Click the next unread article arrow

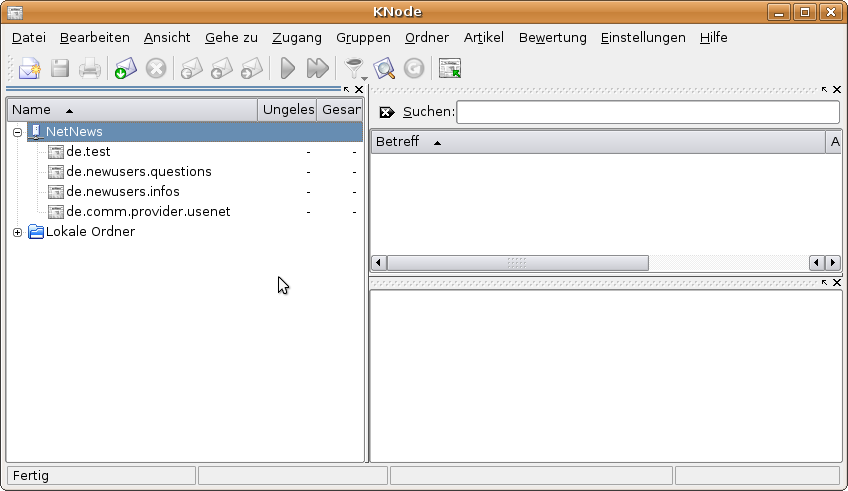click(x=287, y=69)
